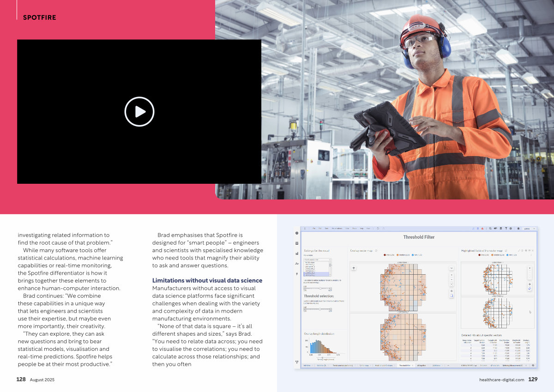Zoom in on Overlay vector map

(x=452, y=275)
